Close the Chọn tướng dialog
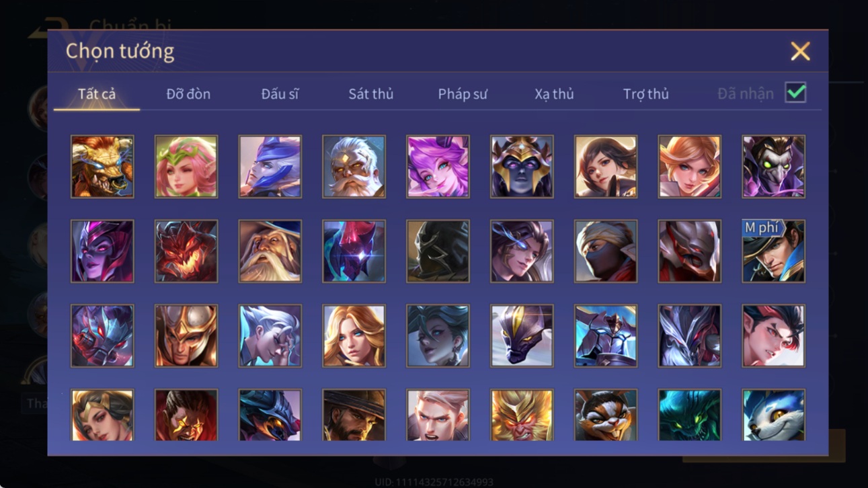 click(800, 51)
